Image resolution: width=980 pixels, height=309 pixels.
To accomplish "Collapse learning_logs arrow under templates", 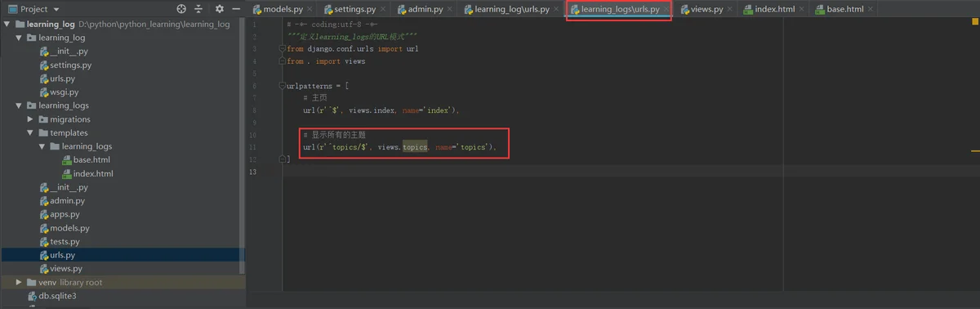I will click(x=42, y=146).
